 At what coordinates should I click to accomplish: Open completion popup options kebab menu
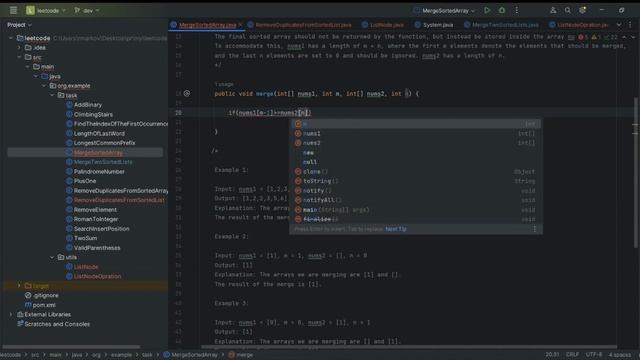535,229
